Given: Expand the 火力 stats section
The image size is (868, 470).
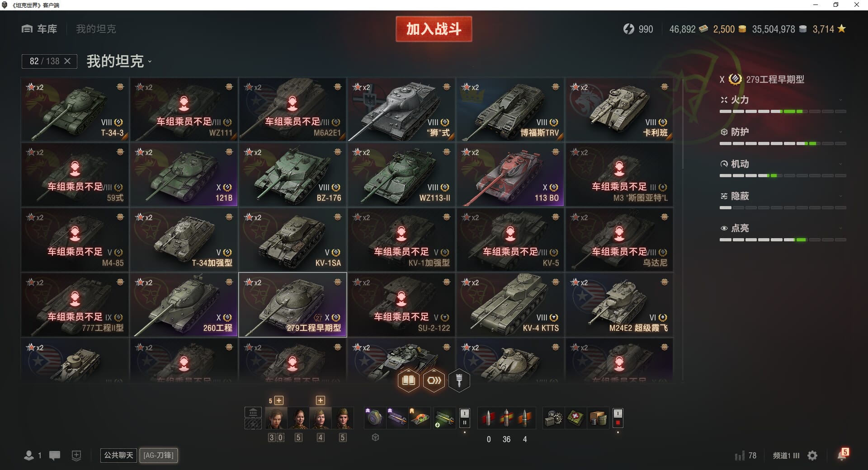Looking at the screenshot, I should click(783, 100).
